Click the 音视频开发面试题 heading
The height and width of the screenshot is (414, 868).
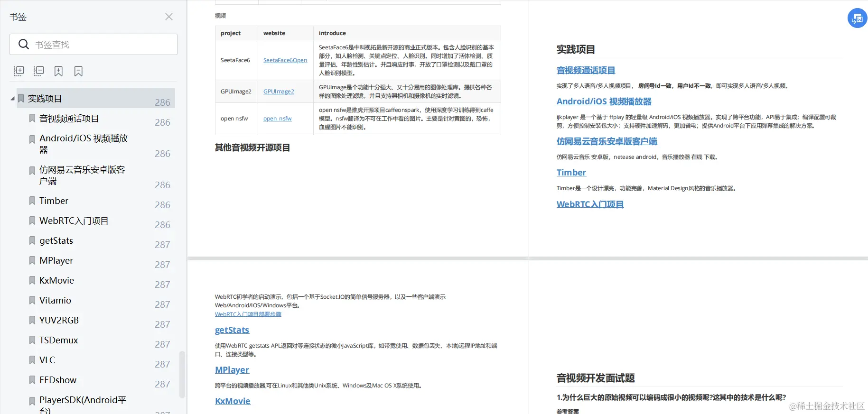[x=596, y=378]
